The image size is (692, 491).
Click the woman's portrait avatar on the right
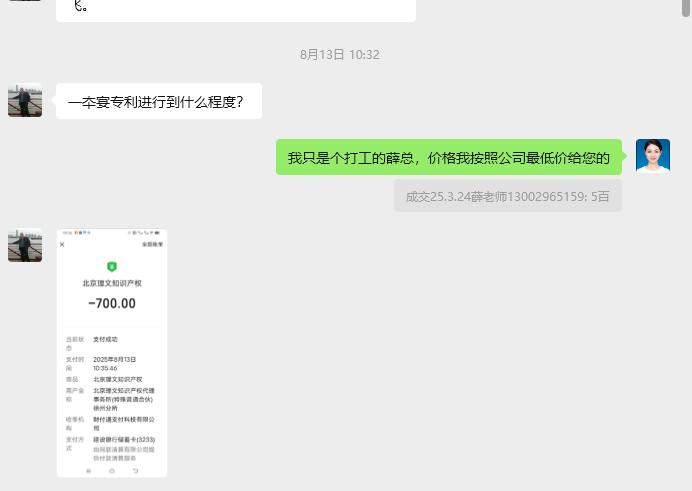pos(653,156)
